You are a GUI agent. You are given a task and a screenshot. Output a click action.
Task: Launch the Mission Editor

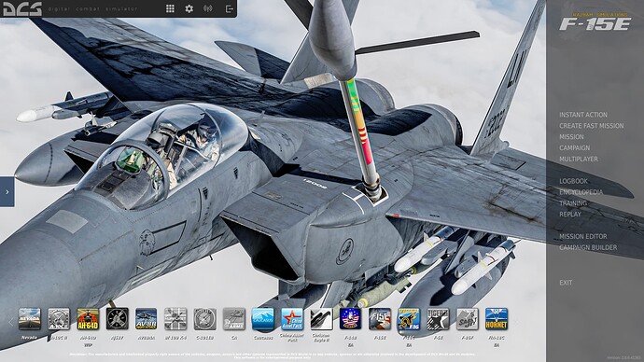(x=583, y=236)
